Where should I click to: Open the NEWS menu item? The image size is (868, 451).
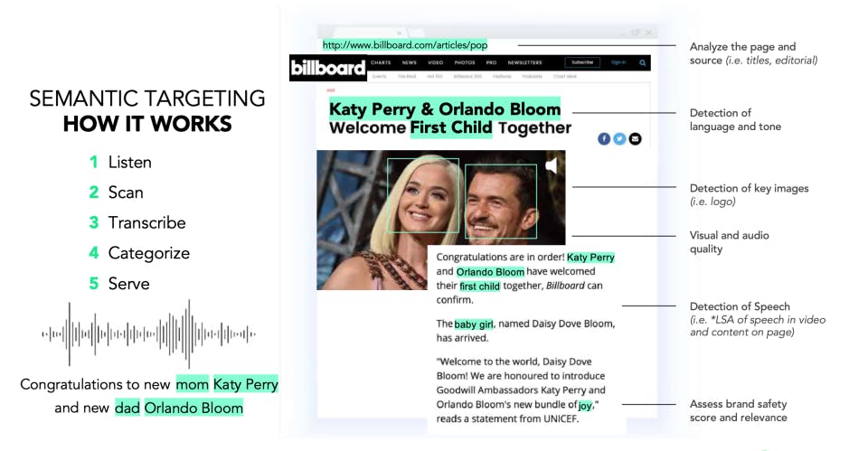[x=409, y=62]
